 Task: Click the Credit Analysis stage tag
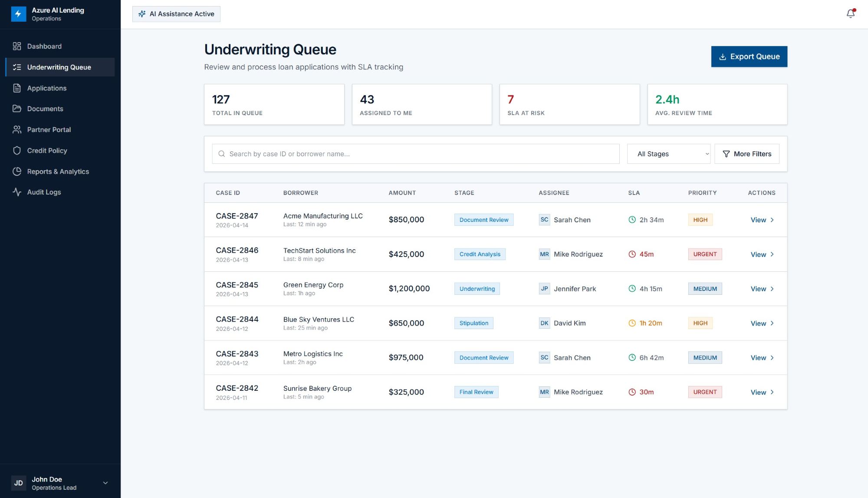(480, 254)
